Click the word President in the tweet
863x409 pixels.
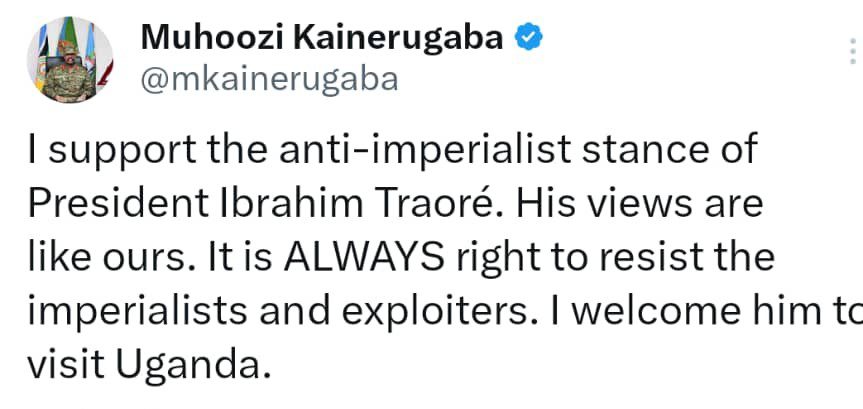tap(118, 203)
